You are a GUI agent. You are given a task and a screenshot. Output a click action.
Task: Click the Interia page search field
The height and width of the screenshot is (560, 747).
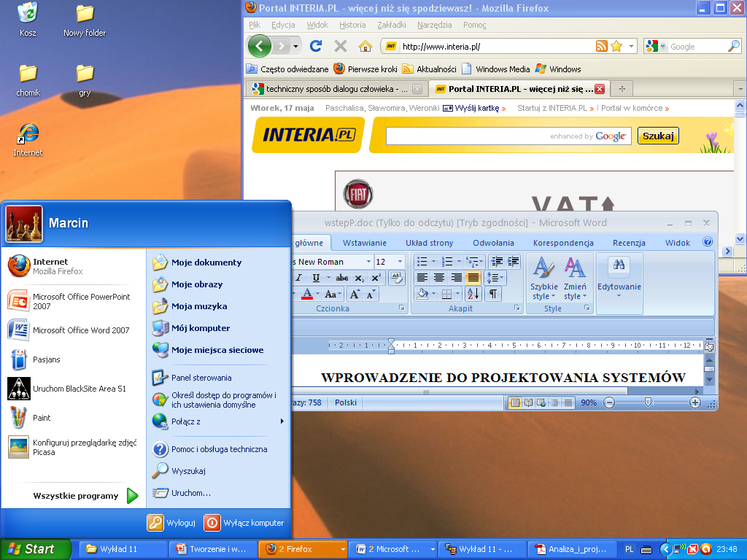508,136
